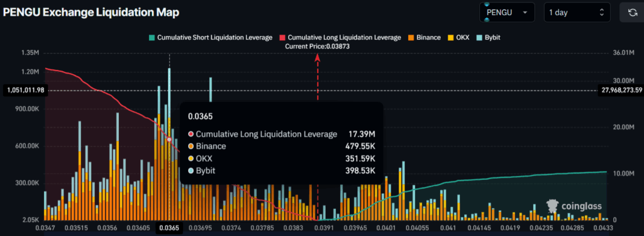Click the refresh icon button

[x=631, y=13]
